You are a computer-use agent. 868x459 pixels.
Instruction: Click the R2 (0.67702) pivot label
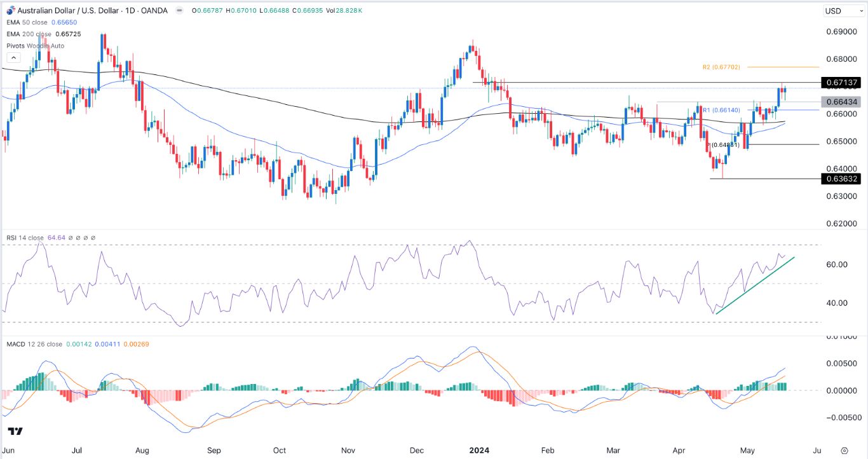tap(721, 67)
